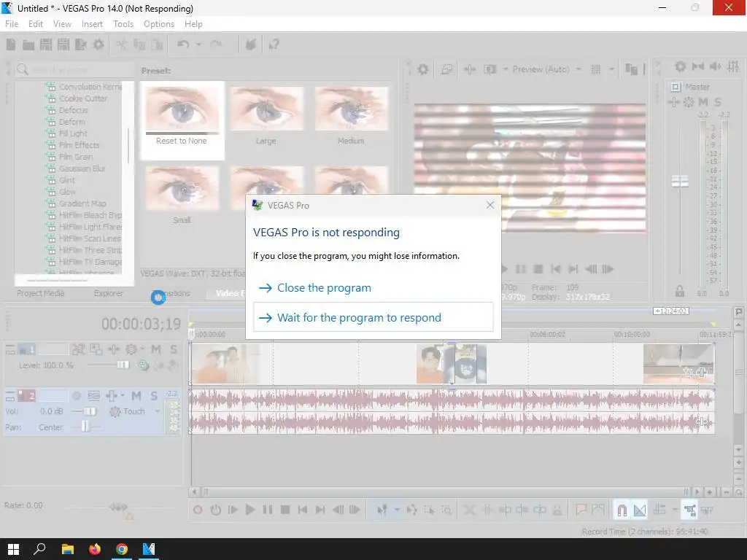Solo audio track 2

click(x=154, y=396)
